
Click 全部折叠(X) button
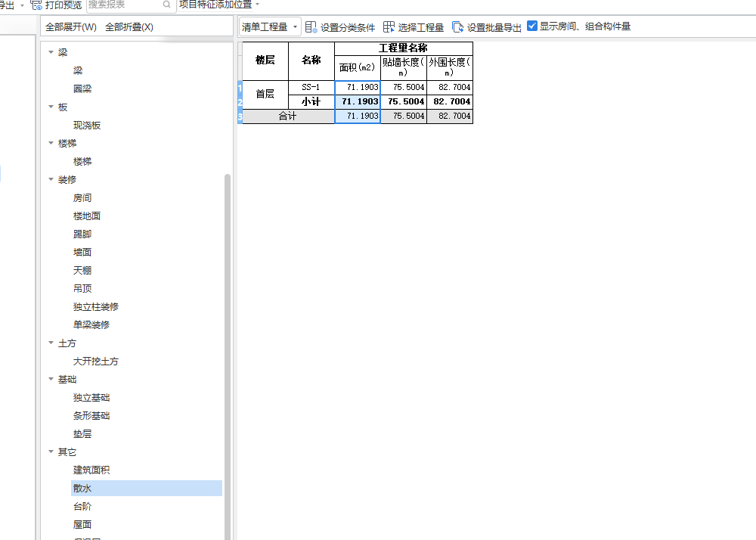coord(129,27)
